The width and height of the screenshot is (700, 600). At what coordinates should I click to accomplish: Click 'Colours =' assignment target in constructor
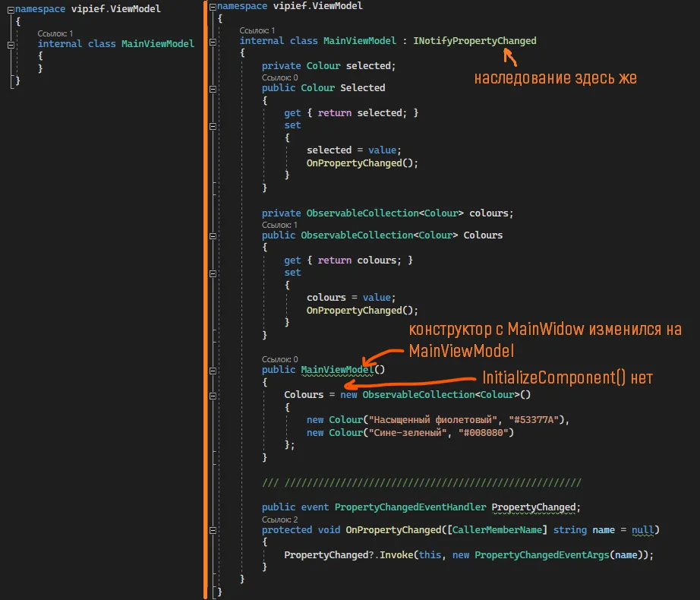point(309,395)
